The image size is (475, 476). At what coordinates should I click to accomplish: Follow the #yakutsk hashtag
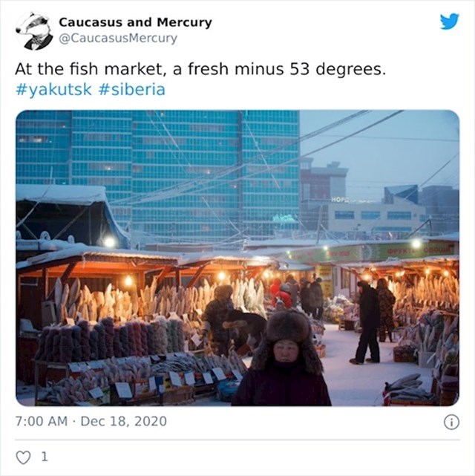(53, 89)
